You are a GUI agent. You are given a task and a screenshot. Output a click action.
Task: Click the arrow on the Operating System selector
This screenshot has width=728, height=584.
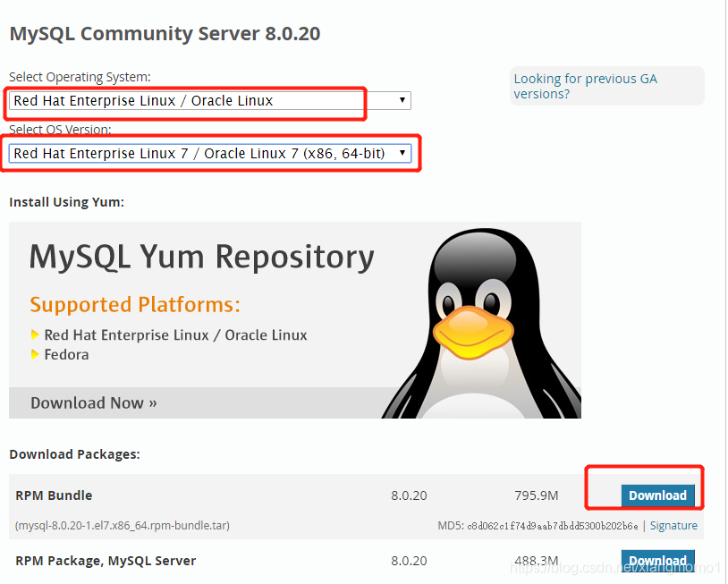click(402, 100)
